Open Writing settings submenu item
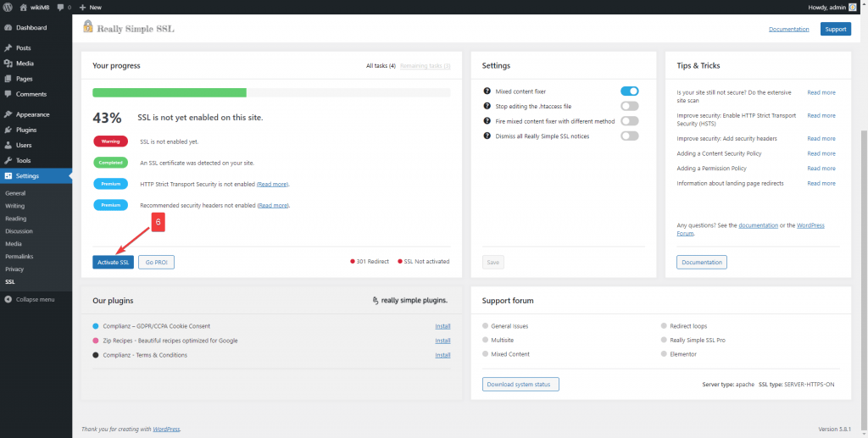 [x=15, y=206]
